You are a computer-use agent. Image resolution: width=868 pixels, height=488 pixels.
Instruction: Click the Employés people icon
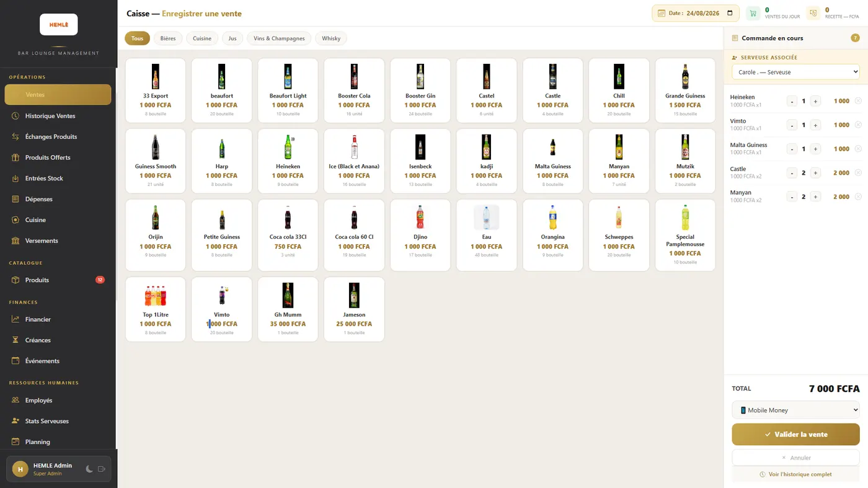(15, 400)
